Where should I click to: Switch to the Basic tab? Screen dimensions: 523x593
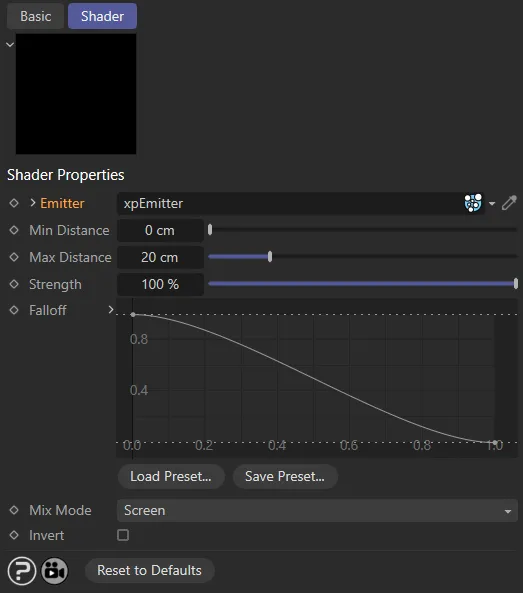point(36,16)
